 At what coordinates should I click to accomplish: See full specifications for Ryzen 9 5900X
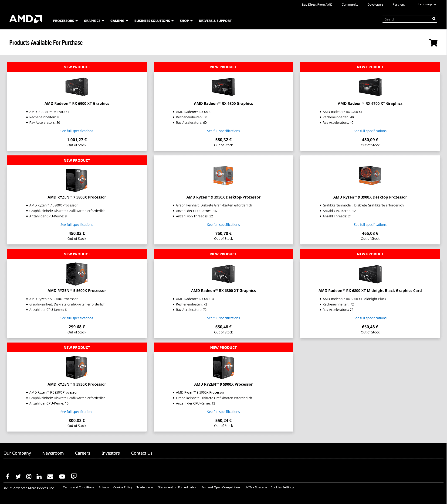coord(223,412)
